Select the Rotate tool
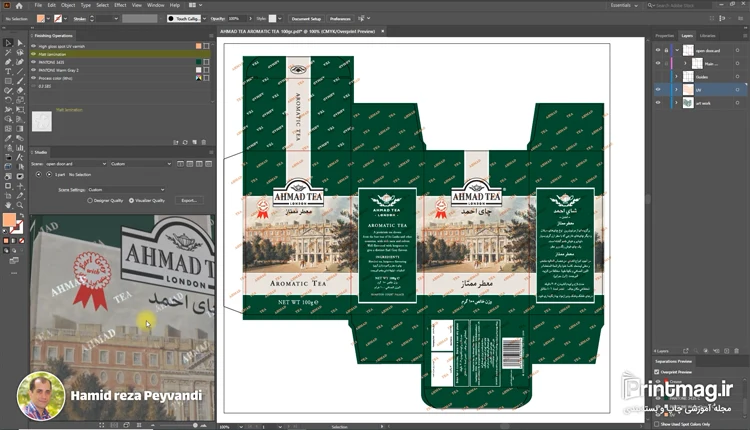This screenshot has height=430, width=750. [8, 100]
